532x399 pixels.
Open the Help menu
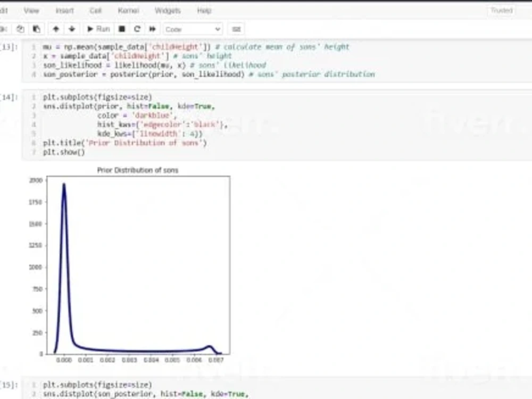(x=204, y=11)
